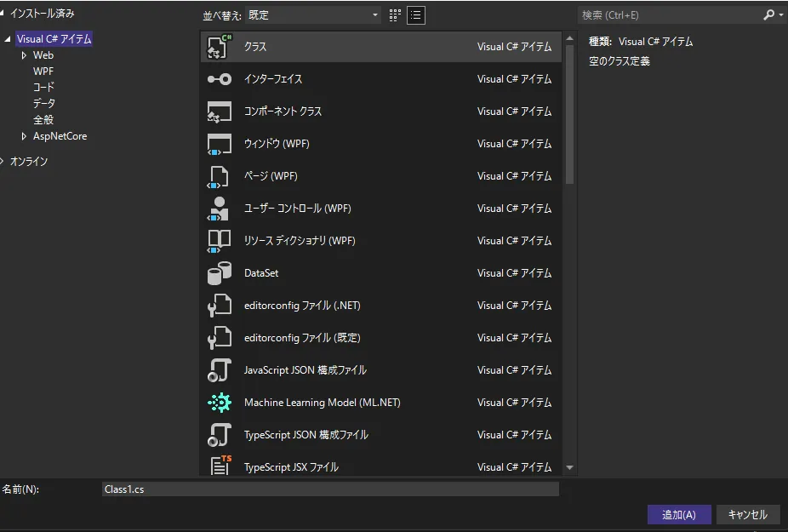Select the AspNetCore category label

60,136
